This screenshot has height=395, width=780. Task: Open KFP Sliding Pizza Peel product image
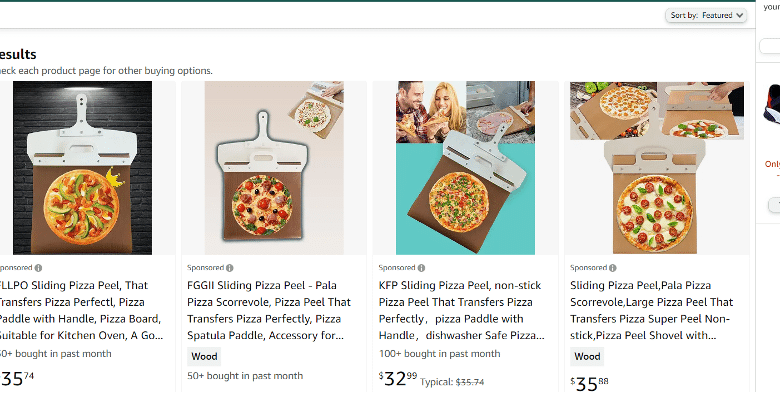pos(466,168)
